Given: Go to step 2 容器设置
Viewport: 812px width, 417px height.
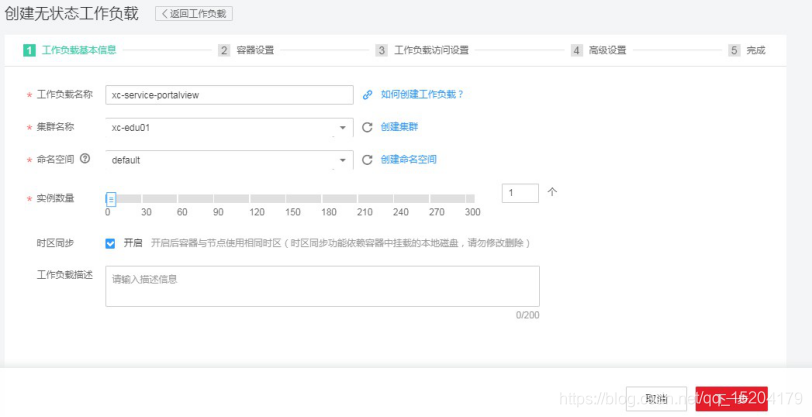Looking at the screenshot, I should tap(246, 50).
